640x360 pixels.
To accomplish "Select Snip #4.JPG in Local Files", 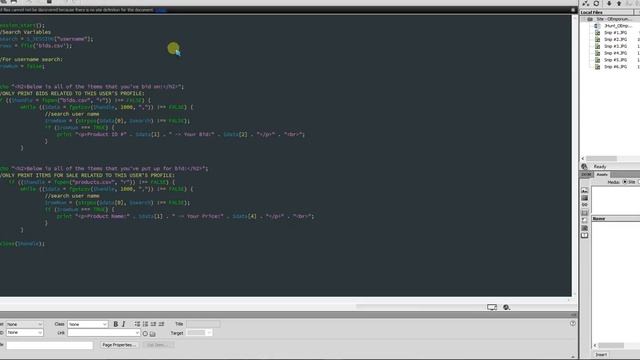I will tap(616, 53).
